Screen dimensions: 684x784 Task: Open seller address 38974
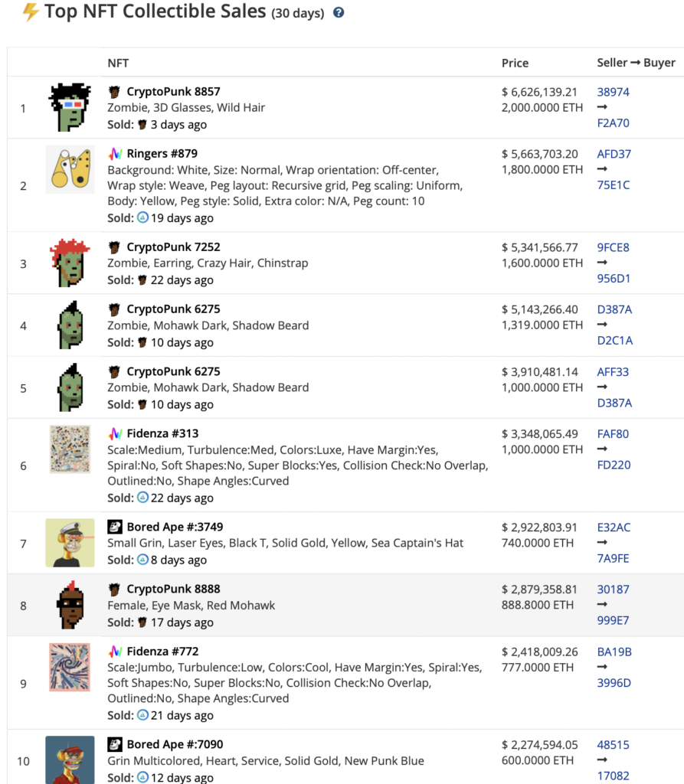pyautogui.click(x=613, y=92)
